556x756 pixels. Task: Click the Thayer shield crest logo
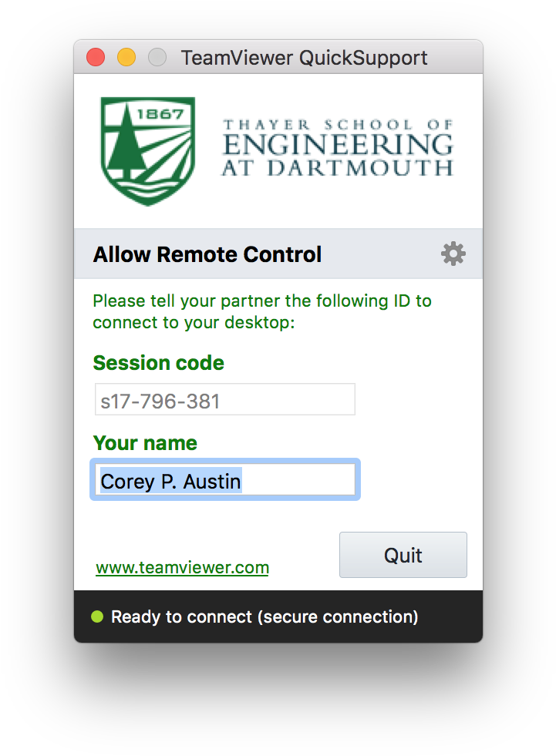click(148, 151)
